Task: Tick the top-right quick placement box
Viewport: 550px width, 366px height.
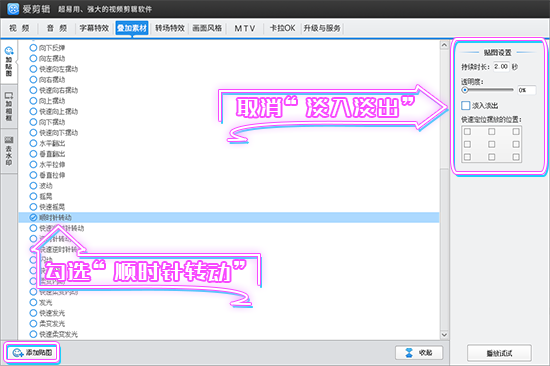Action: [516, 132]
